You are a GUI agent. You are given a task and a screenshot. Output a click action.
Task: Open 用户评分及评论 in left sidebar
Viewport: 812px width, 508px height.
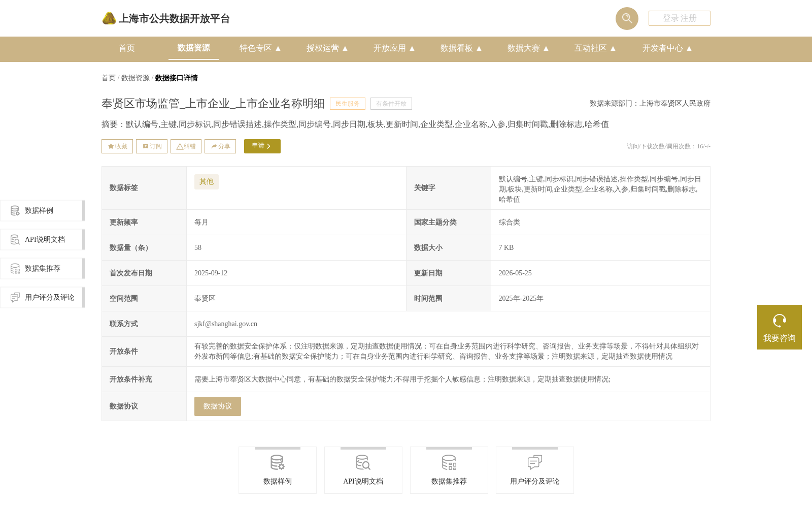[x=42, y=298]
